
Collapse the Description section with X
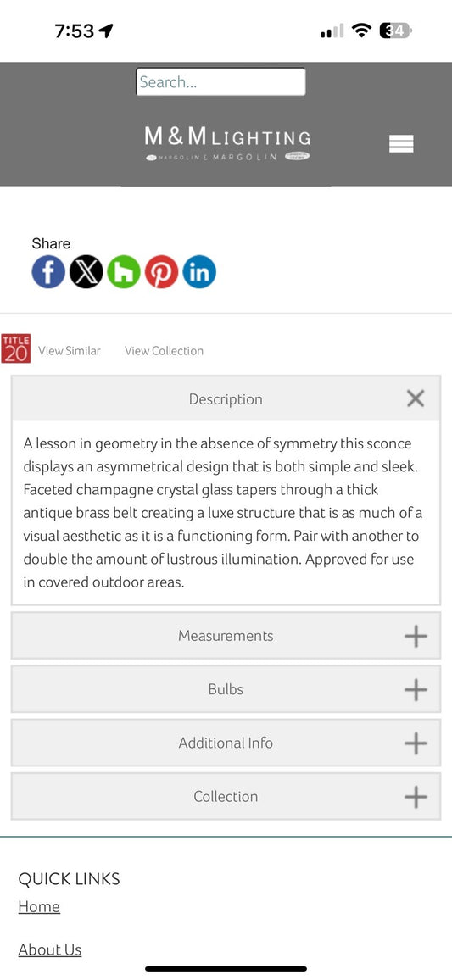tap(416, 398)
